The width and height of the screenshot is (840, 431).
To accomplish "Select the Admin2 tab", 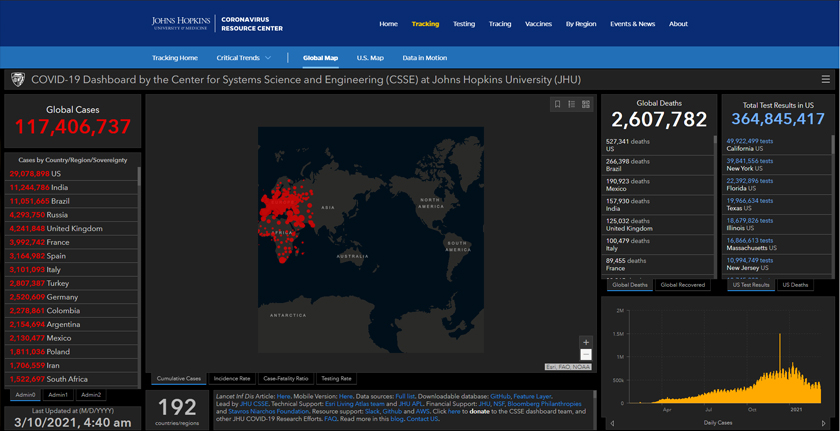I will pos(91,395).
